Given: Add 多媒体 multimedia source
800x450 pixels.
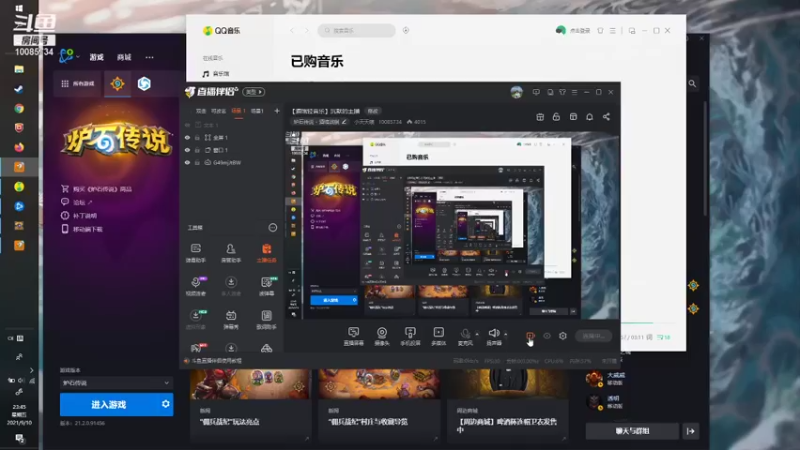Looking at the screenshot, I should pyautogui.click(x=438, y=336).
